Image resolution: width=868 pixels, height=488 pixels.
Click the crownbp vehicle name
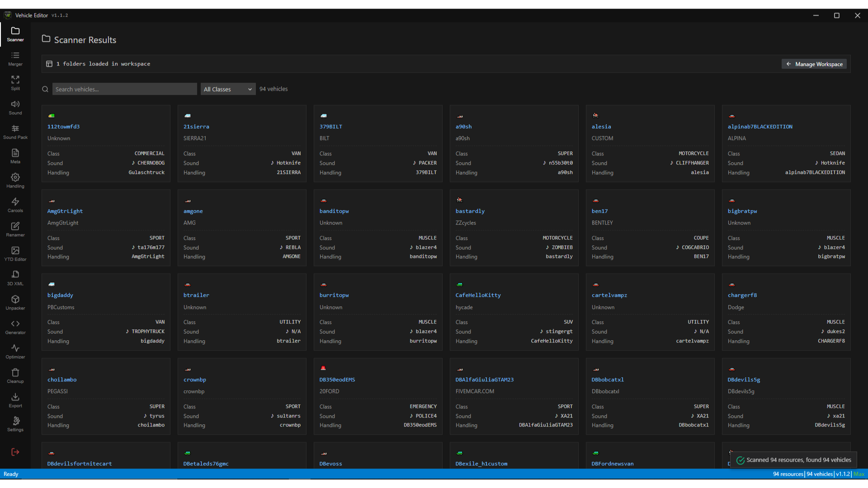195,380
